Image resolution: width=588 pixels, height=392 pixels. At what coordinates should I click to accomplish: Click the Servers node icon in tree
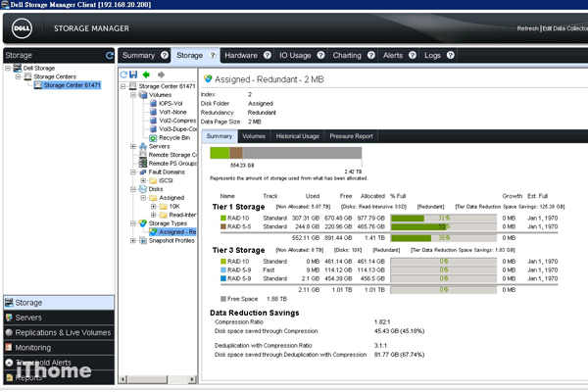coord(143,146)
